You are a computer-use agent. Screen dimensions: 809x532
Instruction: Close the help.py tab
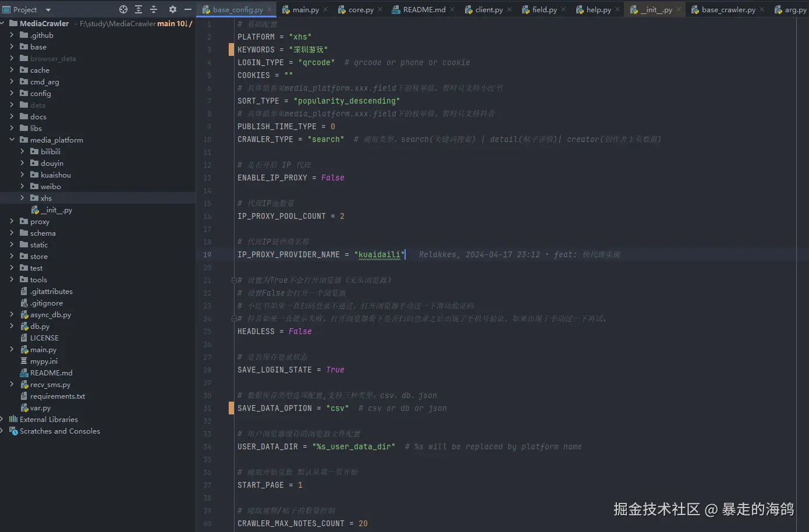point(618,9)
